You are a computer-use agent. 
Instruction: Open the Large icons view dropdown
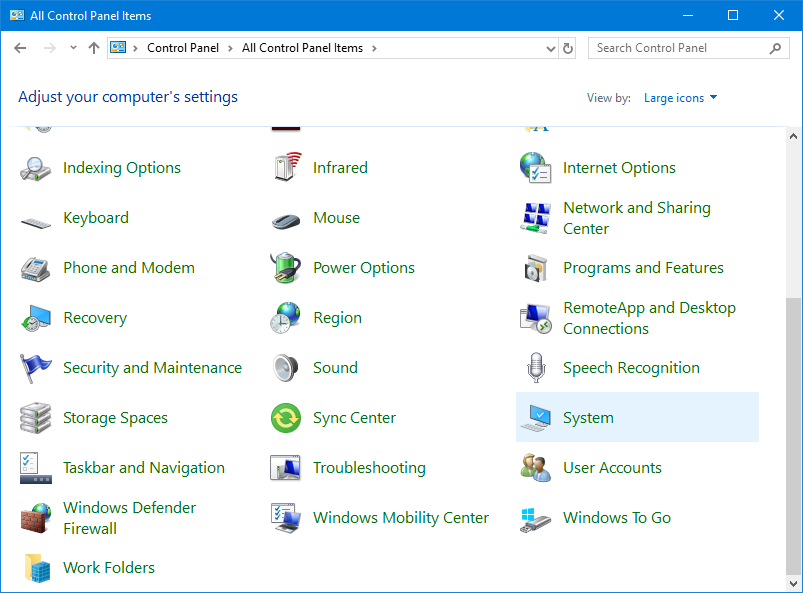pyautogui.click(x=680, y=98)
